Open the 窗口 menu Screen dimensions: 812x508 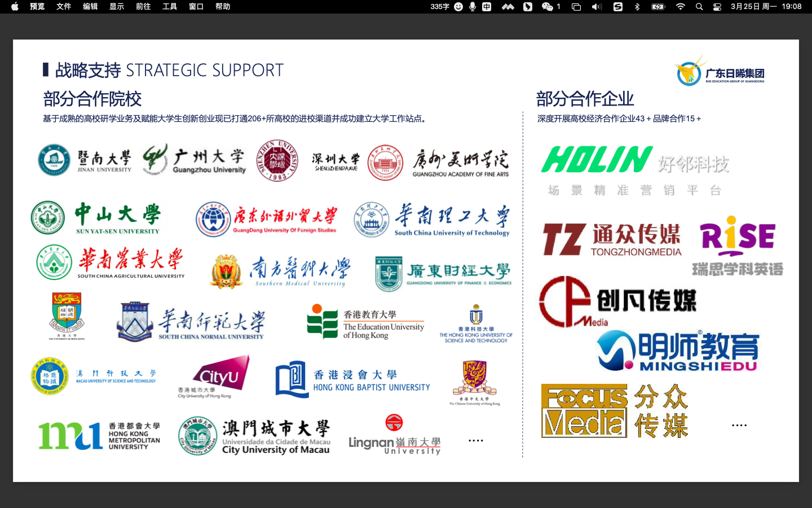pyautogui.click(x=196, y=7)
